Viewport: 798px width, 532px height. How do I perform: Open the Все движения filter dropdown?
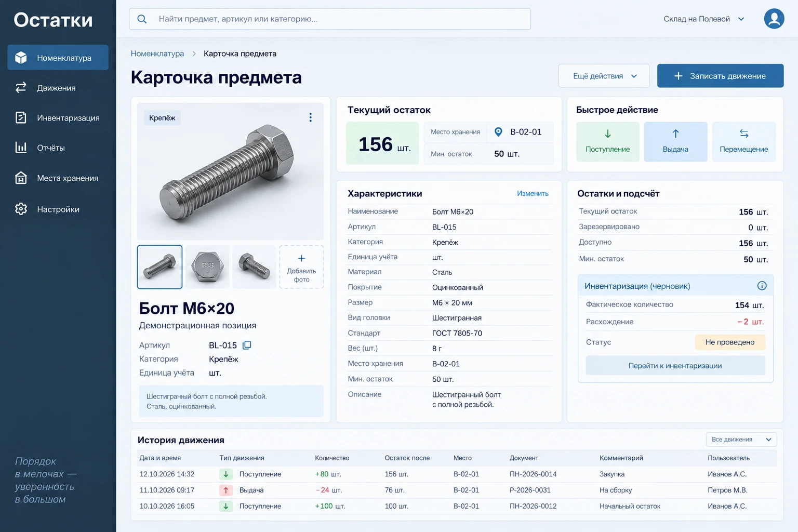coord(741,440)
